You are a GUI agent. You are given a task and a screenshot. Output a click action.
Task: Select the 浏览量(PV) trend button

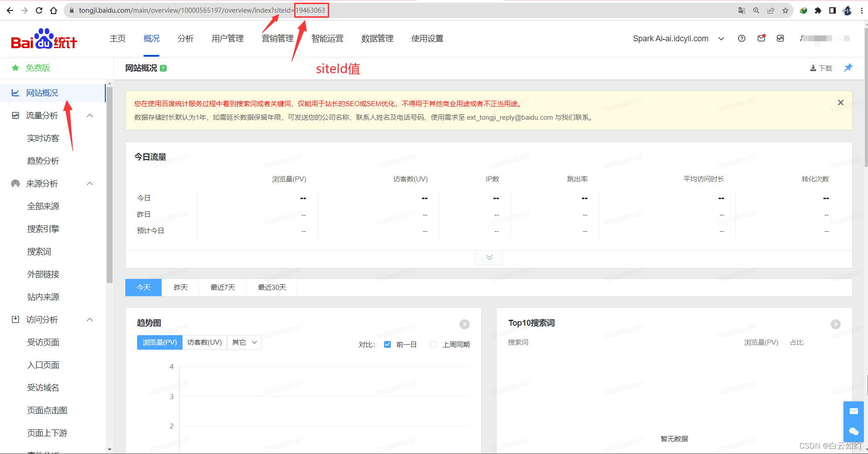tap(160, 342)
